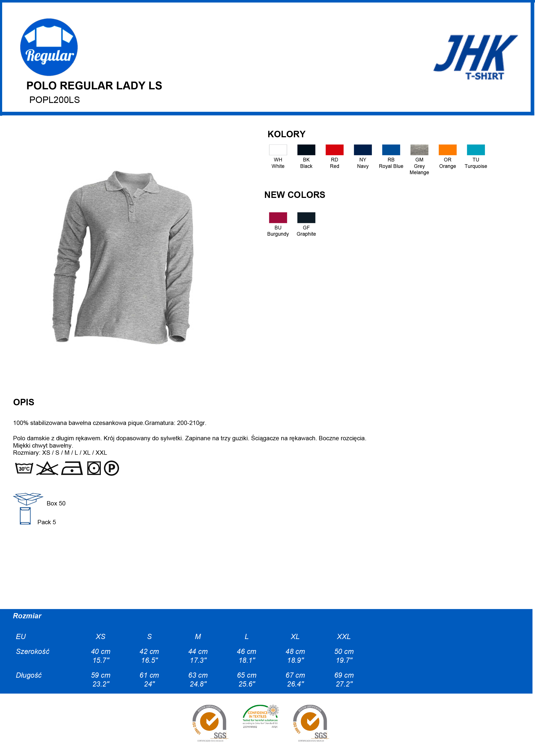
Task: Click the ISO 14001 SGS certification badge
Action: [210, 723]
